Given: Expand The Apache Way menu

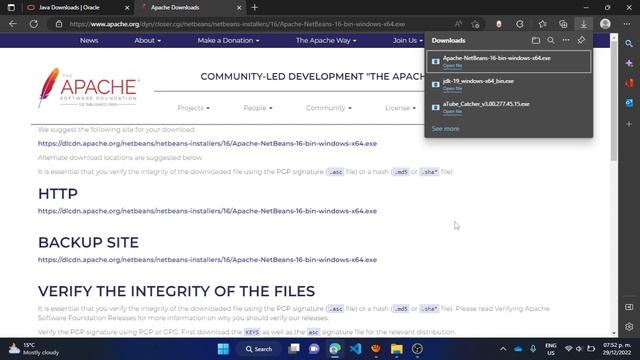Looking at the screenshot, I should pyautogui.click(x=326, y=40).
